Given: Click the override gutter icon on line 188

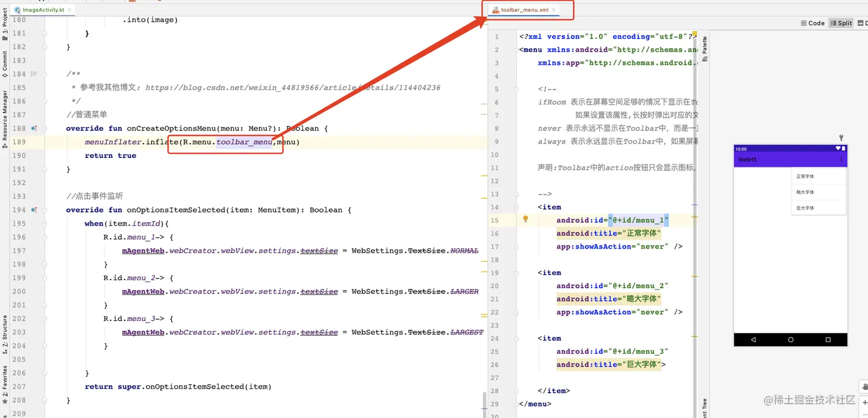Looking at the screenshot, I should (34, 129).
